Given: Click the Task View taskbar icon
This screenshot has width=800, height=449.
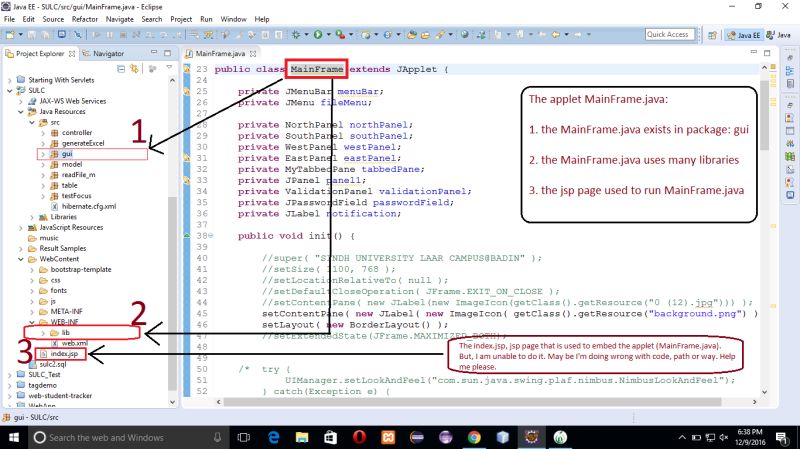Looking at the screenshot, I should [244, 437].
